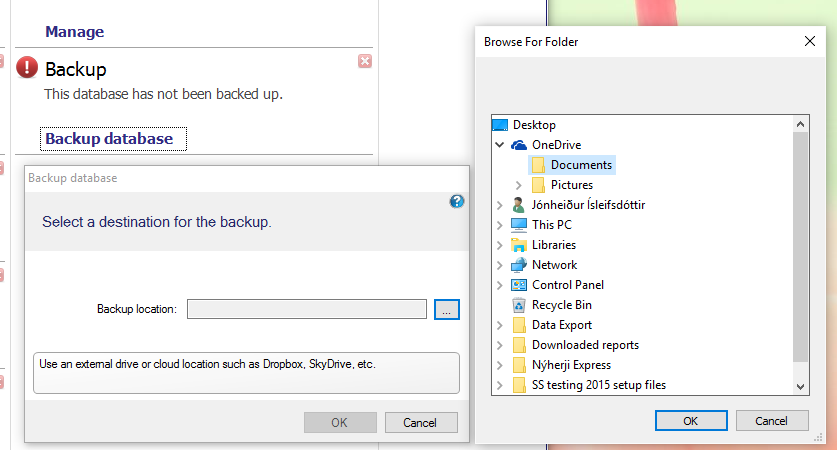
Task: Click the Control Panel icon
Action: [x=519, y=285]
